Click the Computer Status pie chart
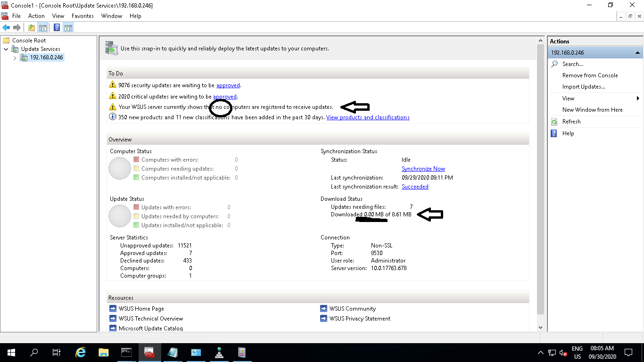The height and width of the screenshot is (362, 644). 120,168
